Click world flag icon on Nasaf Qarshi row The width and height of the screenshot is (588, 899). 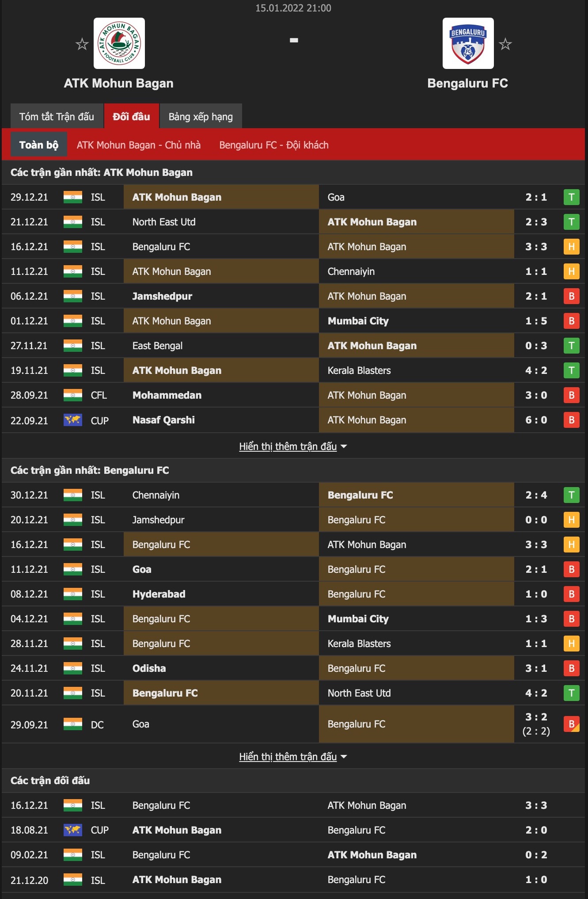[x=73, y=420]
